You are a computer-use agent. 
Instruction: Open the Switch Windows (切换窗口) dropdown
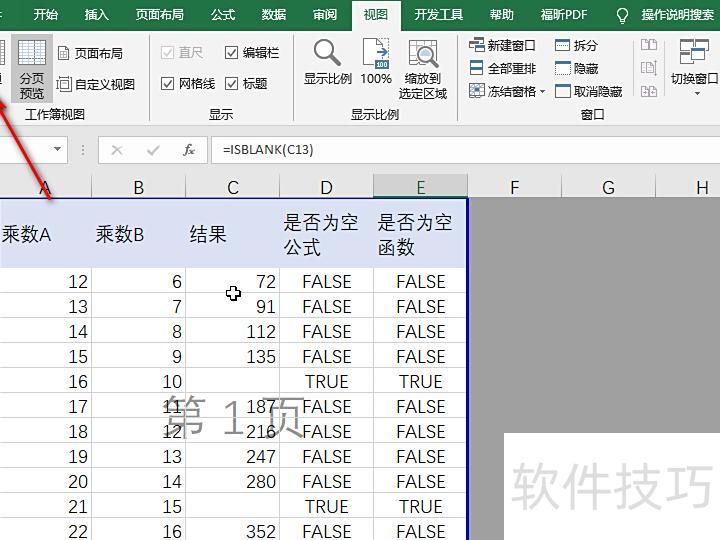tap(694, 68)
